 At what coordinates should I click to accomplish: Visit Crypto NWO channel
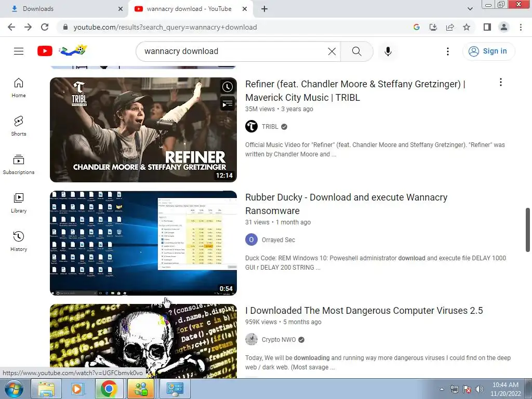pyautogui.click(x=278, y=340)
